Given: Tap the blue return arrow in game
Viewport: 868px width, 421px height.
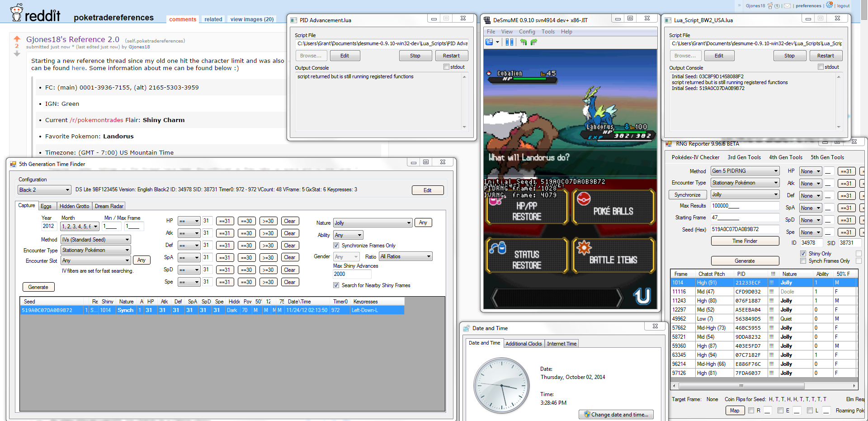Looking at the screenshot, I should coord(642,296).
